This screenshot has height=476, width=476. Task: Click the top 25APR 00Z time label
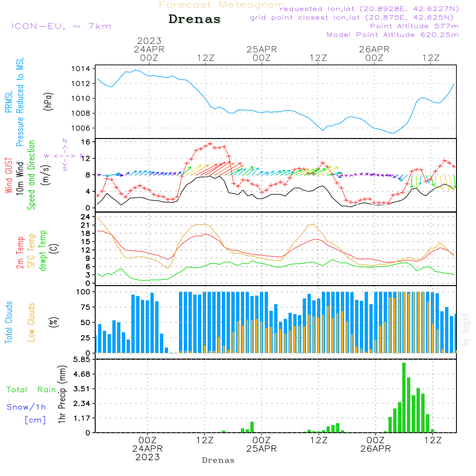coord(262,53)
